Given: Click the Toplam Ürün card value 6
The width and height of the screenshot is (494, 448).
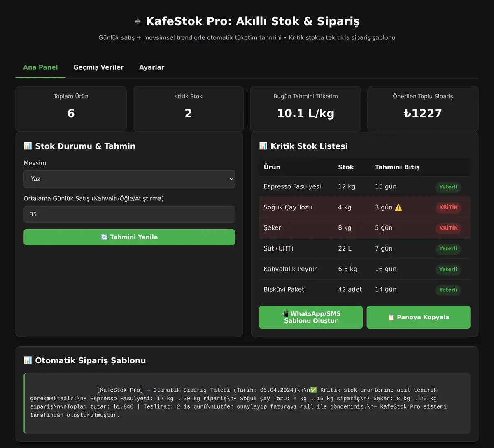Looking at the screenshot, I should (71, 114).
